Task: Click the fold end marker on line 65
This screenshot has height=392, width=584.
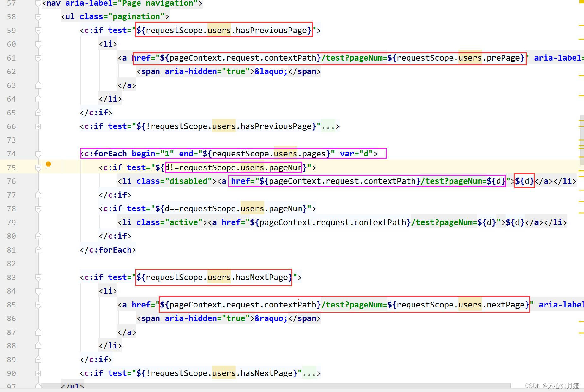Action: coord(38,113)
